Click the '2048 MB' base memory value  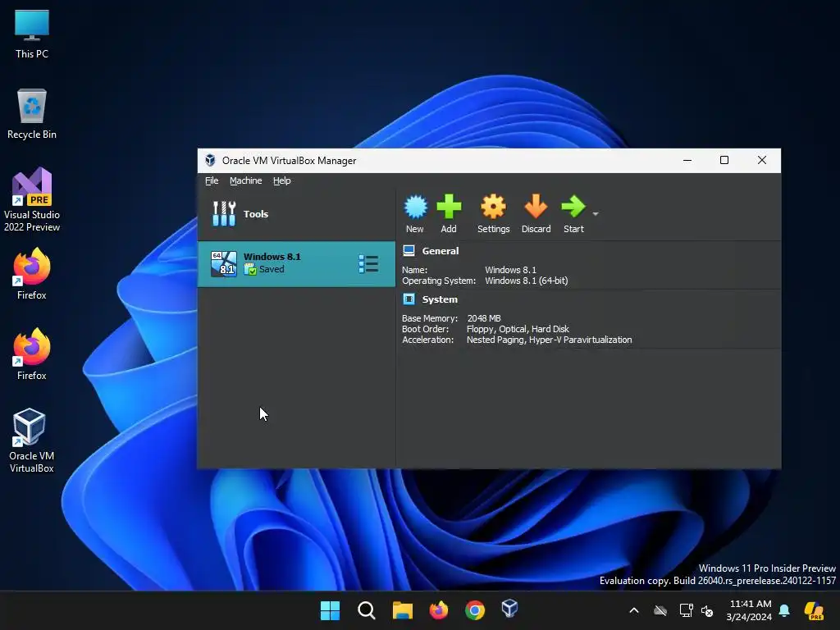[x=484, y=318]
